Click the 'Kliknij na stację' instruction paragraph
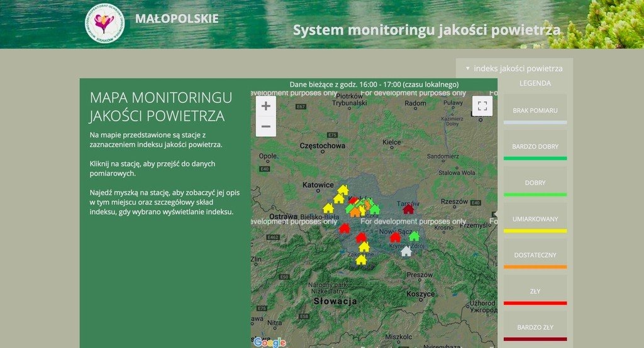644x348 pixels. coord(152,169)
